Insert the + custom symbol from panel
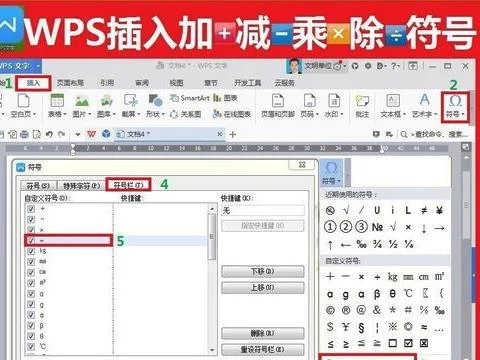The width and height of the screenshot is (480, 360). pyautogui.click(x=330, y=276)
